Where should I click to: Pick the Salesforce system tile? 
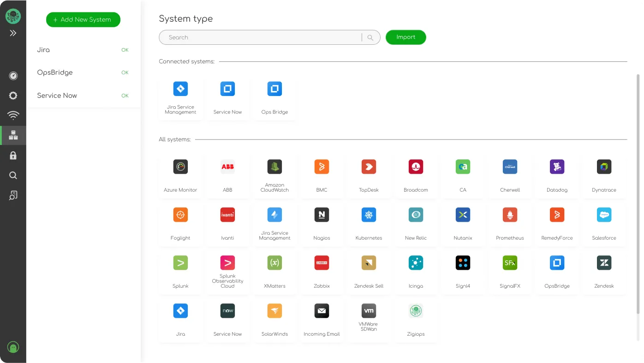pos(604,224)
